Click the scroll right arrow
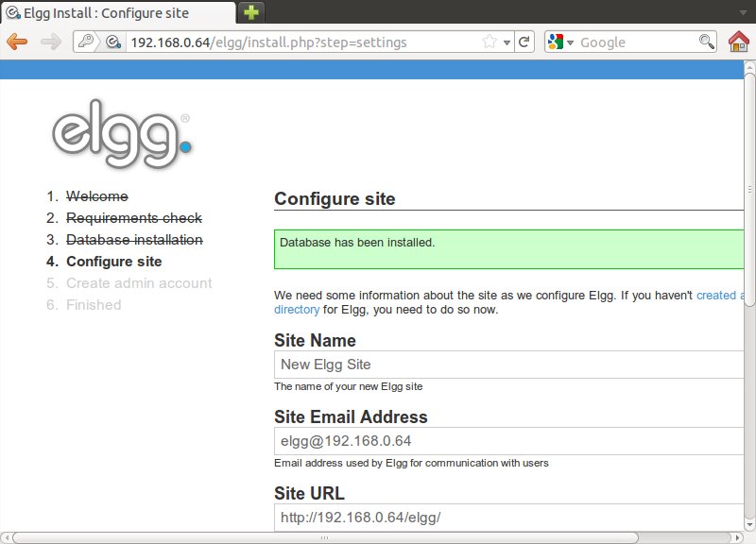This screenshot has height=544, width=756. [x=738, y=537]
